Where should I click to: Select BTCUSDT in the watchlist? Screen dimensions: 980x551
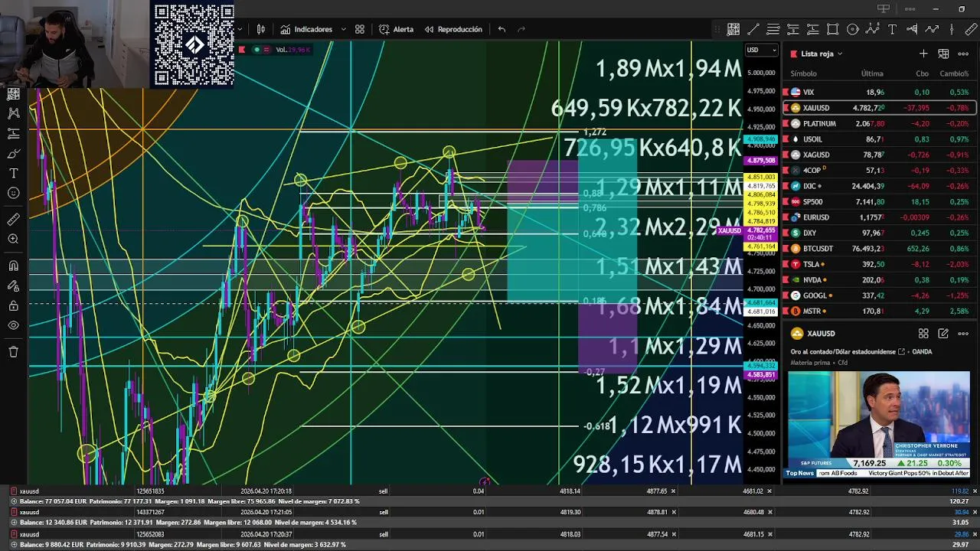(x=879, y=249)
